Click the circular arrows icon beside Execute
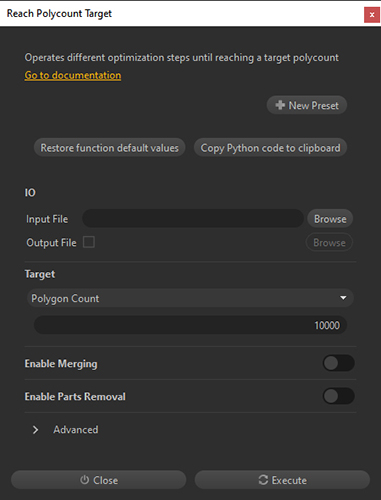This screenshot has height=500, width=381. [263, 480]
